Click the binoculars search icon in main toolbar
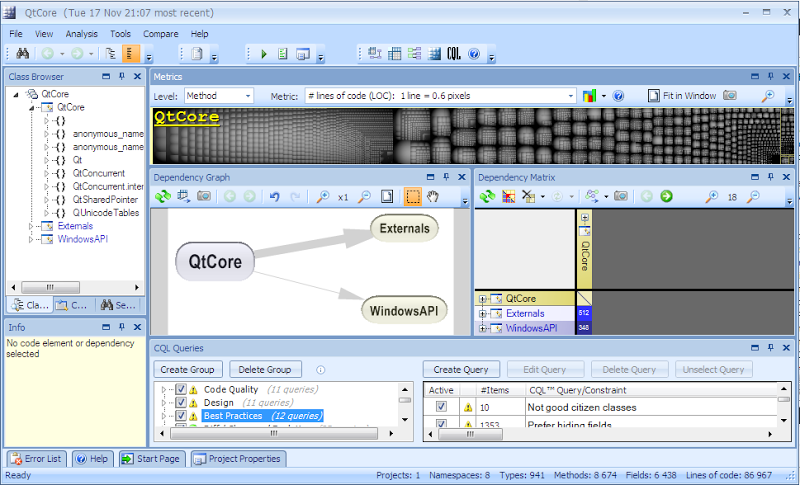This screenshot has height=485, width=800. [x=22, y=54]
